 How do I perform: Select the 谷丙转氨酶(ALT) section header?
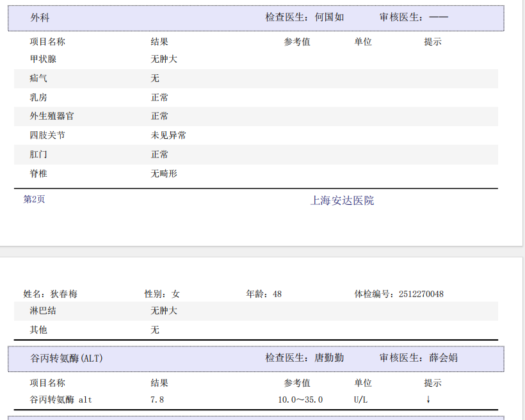point(67,358)
